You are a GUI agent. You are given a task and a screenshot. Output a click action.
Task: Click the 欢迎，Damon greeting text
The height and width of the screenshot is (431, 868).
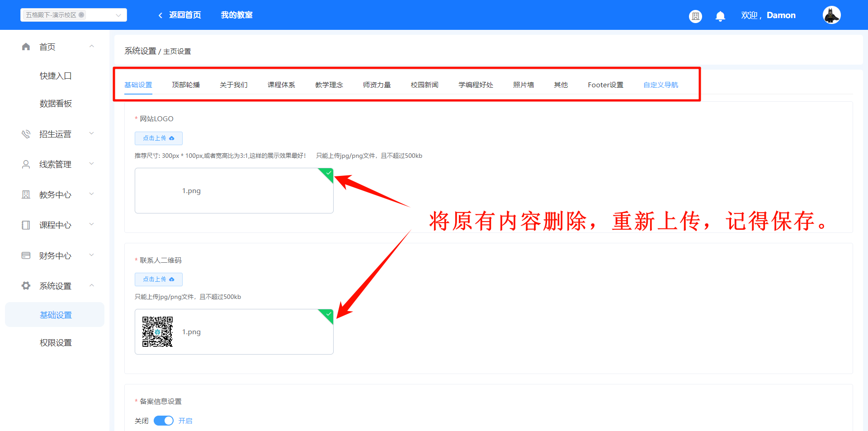tap(768, 15)
